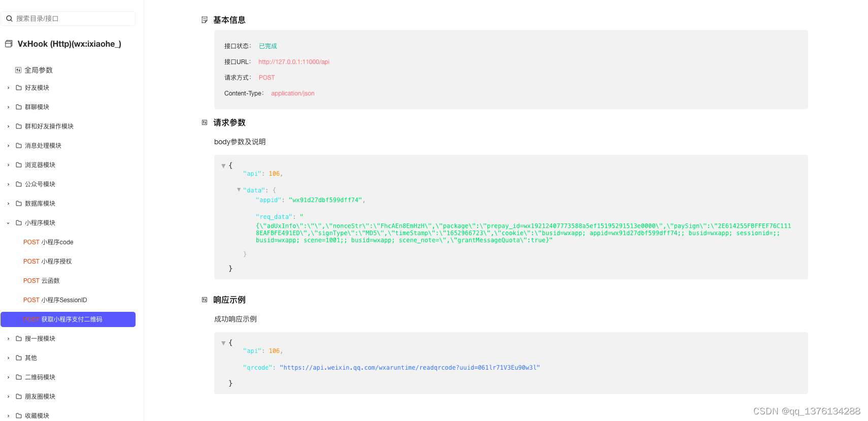Click the 朋友圈模块 folder icon
Image resolution: width=868 pixels, height=421 pixels.
(19, 397)
